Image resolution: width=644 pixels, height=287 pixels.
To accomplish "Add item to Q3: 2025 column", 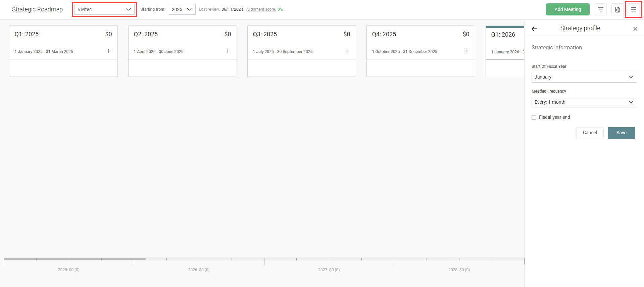I will coord(347,51).
